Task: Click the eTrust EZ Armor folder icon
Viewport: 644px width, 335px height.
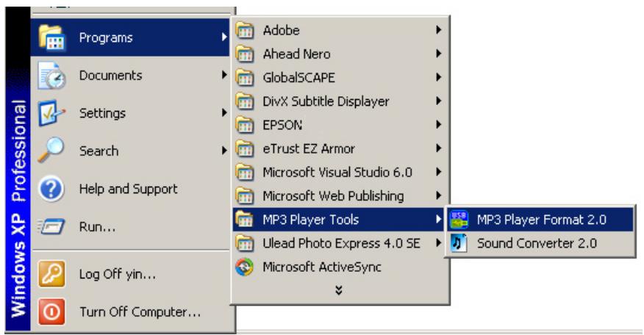Action: pos(245,148)
